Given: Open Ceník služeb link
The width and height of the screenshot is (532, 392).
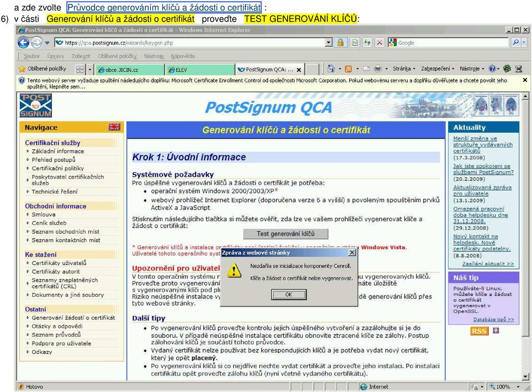Looking at the screenshot, I should tap(49, 223).
